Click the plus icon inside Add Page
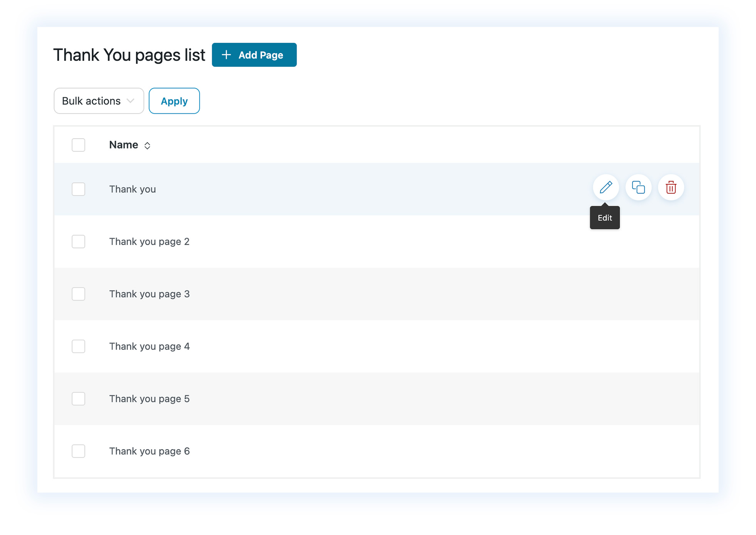 (x=226, y=55)
